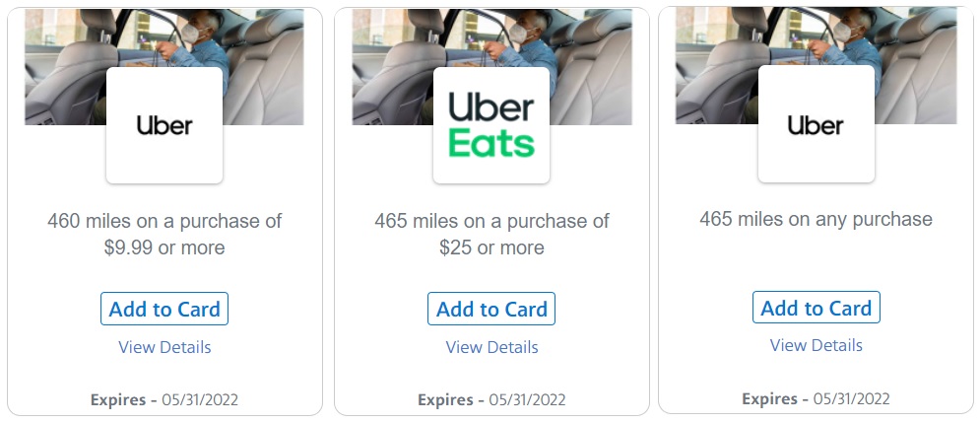The height and width of the screenshot is (423, 980).
Task: Click the '$25 or more' offer text
Action: pyautogui.click(x=491, y=247)
